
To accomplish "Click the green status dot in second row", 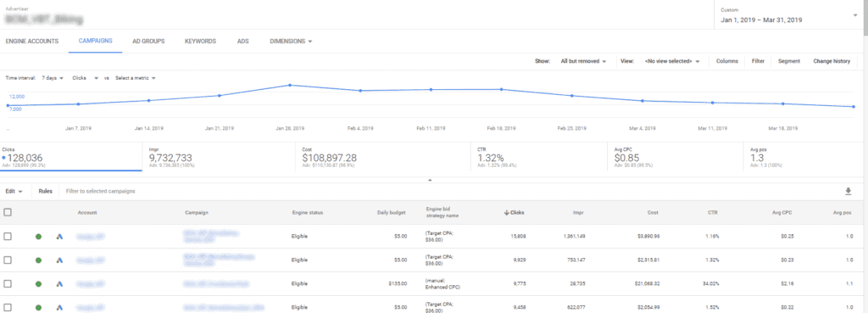I will [38, 260].
